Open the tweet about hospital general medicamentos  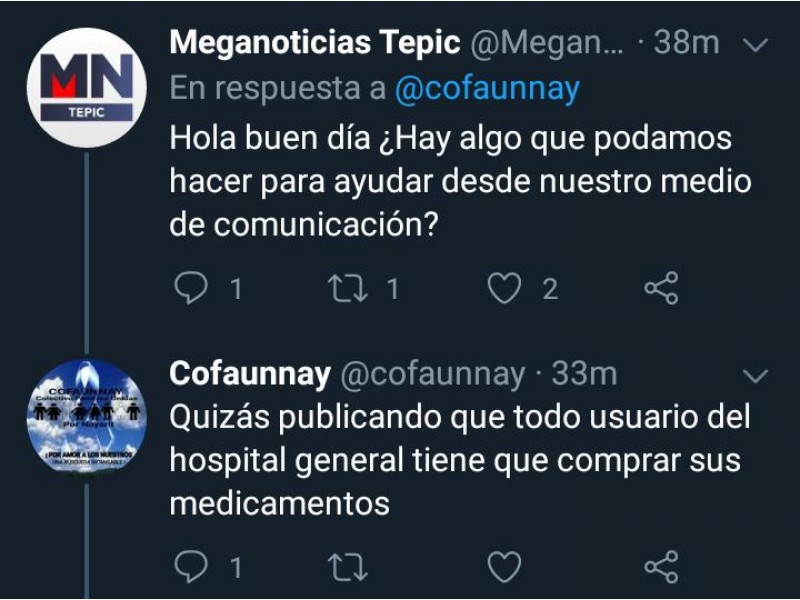click(460, 461)
